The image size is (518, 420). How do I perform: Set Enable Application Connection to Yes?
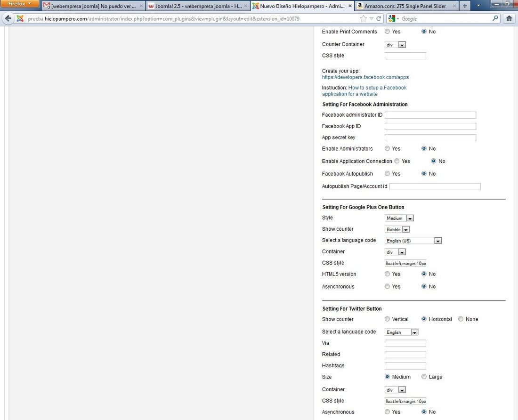[397, 161]
